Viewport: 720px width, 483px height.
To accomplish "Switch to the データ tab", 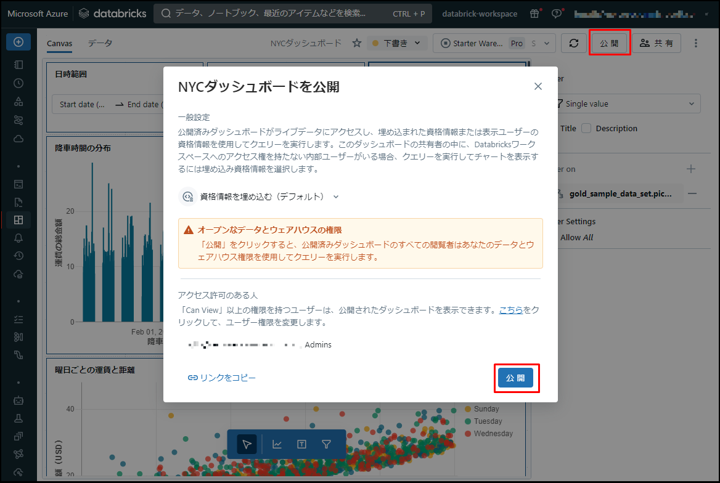I will [100, 44].
